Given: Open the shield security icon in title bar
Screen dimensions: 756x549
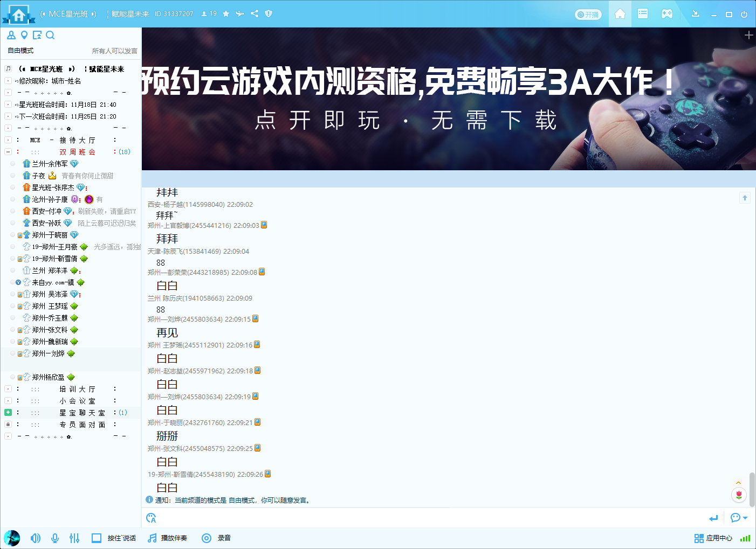Looking at the screenshot, I should click(x=269, y=13).
